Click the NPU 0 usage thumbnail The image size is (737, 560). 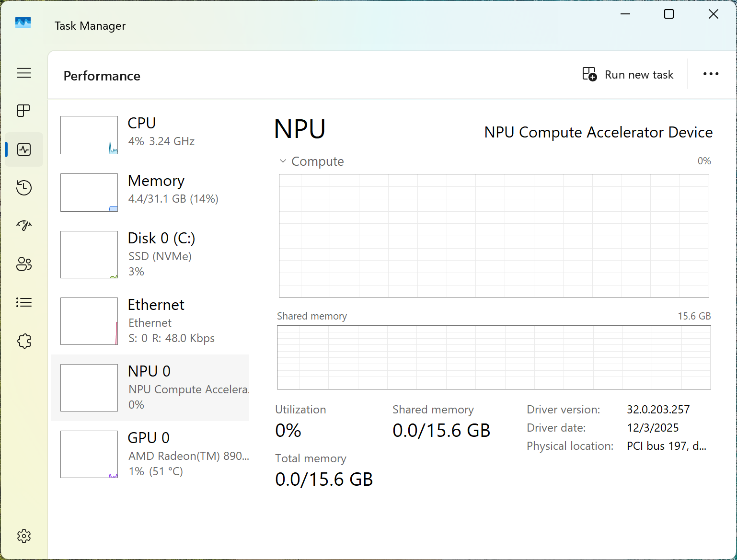(89, 388)
